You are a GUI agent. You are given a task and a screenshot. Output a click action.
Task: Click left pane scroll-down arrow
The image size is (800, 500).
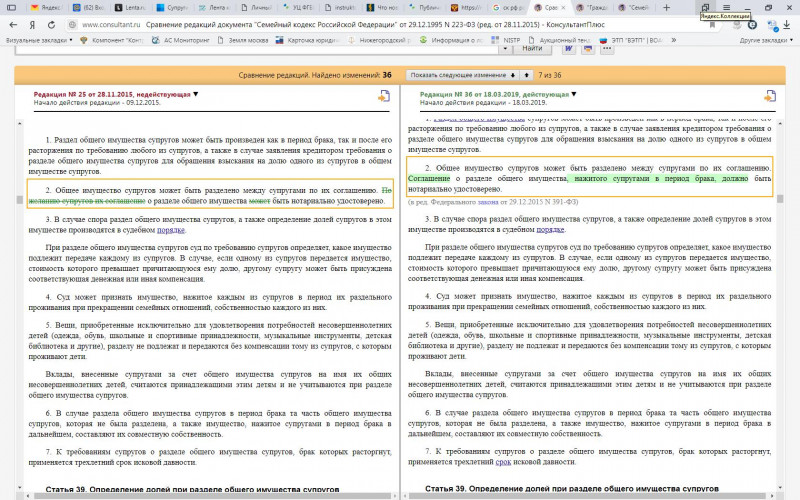(20, 488)
